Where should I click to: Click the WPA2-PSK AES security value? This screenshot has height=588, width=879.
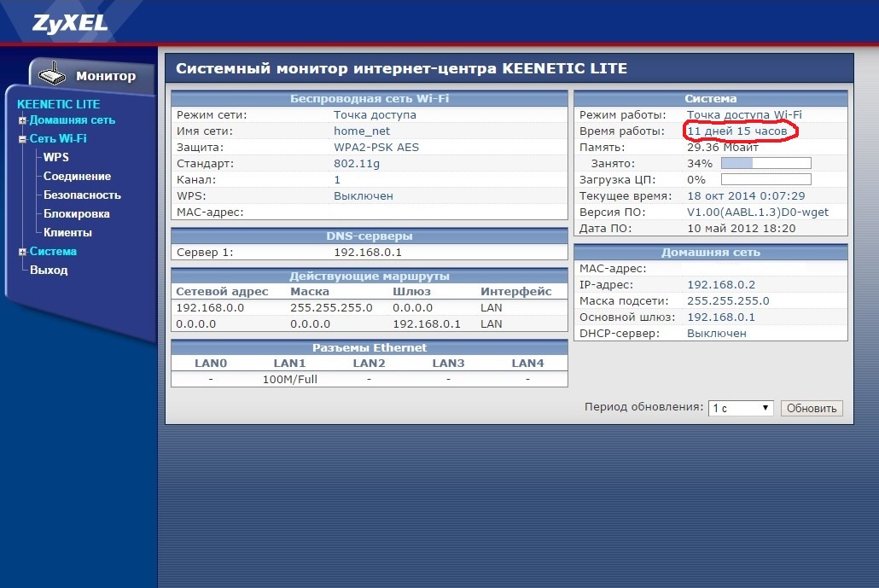376,148
